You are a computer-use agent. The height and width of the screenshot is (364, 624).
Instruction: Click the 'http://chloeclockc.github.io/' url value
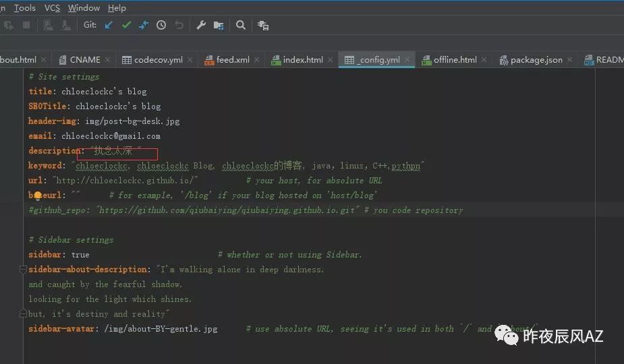tap(125, 181)
